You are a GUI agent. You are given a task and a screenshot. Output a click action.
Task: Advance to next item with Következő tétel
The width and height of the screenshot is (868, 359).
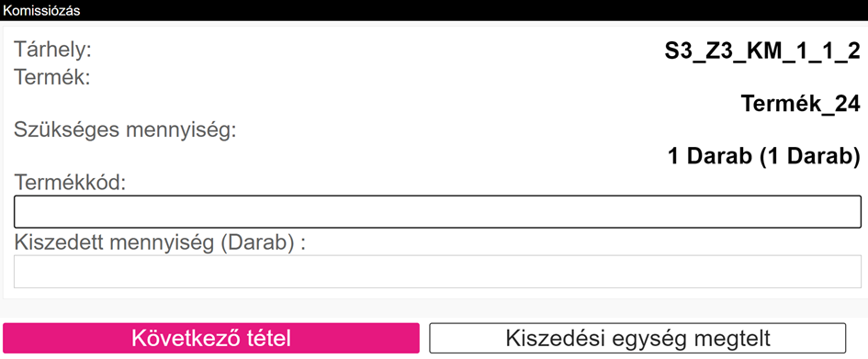point(211,338)
